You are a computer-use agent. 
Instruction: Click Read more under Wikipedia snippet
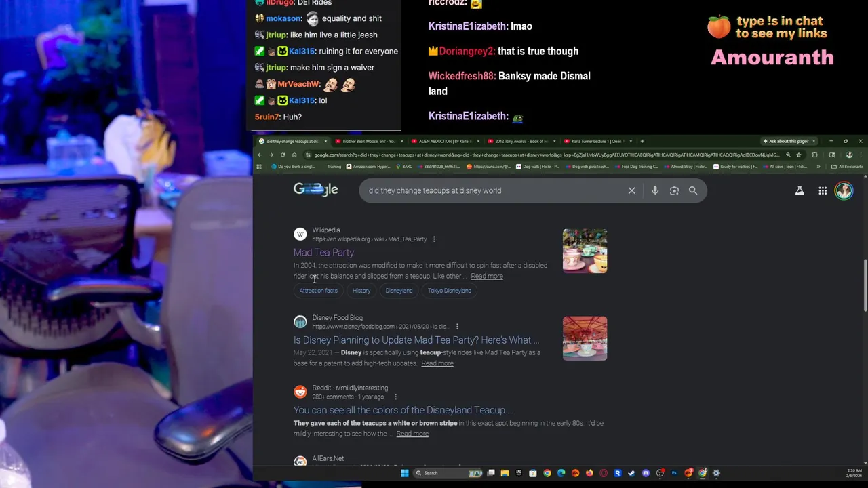487,277
